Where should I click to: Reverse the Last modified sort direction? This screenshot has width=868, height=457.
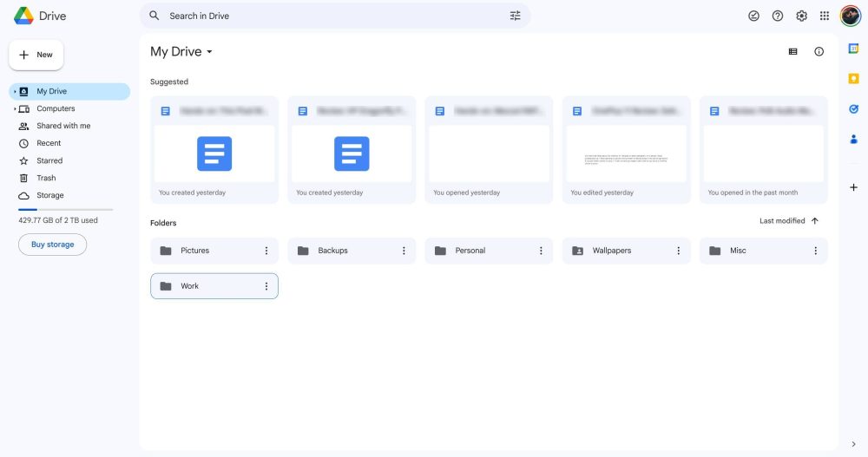pos(814,221)
